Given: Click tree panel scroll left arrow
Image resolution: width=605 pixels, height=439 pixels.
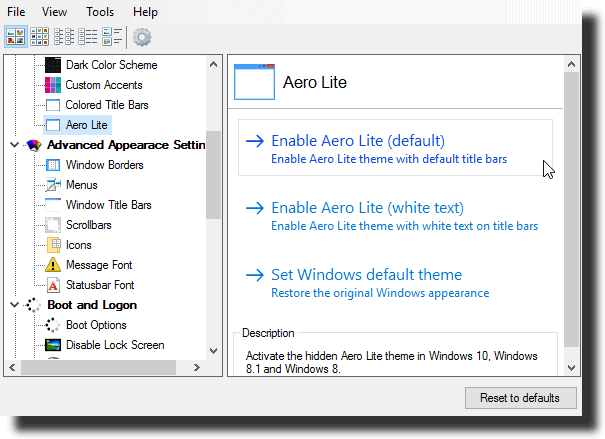Looking at the screenshot, I should [x=12, y=367].
